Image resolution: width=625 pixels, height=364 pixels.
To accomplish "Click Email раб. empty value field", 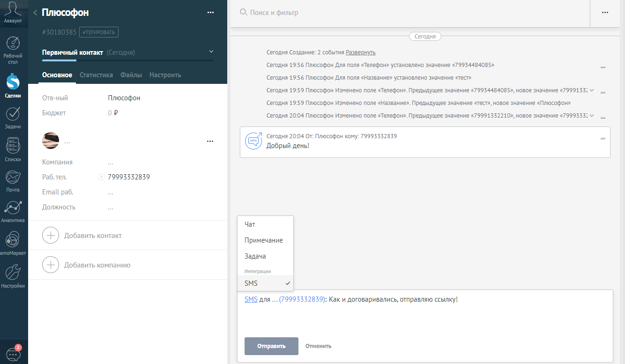I will [111, 193].
